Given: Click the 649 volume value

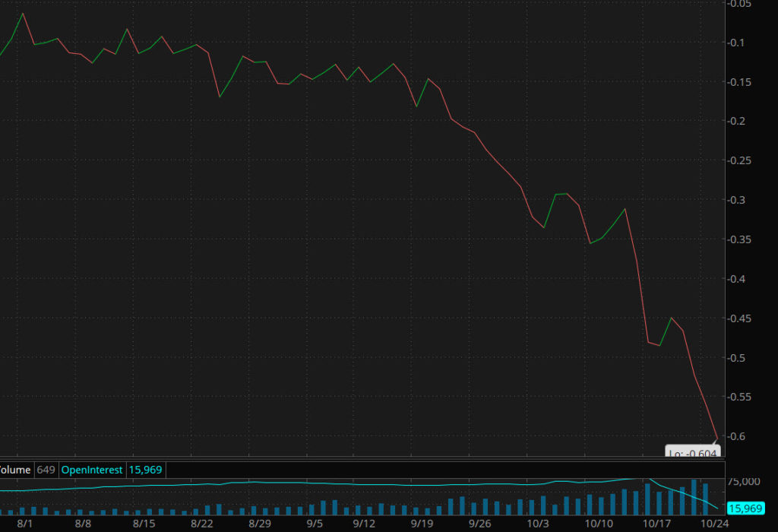Looking at the screenshot, I should [x=45, y=470].
